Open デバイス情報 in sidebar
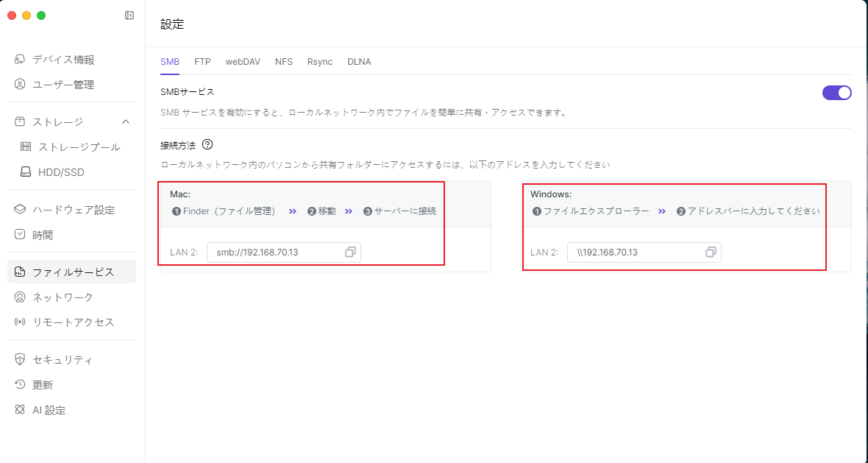Screen dimensions: 868x463 pyautogui.click(x=63, y=60)
